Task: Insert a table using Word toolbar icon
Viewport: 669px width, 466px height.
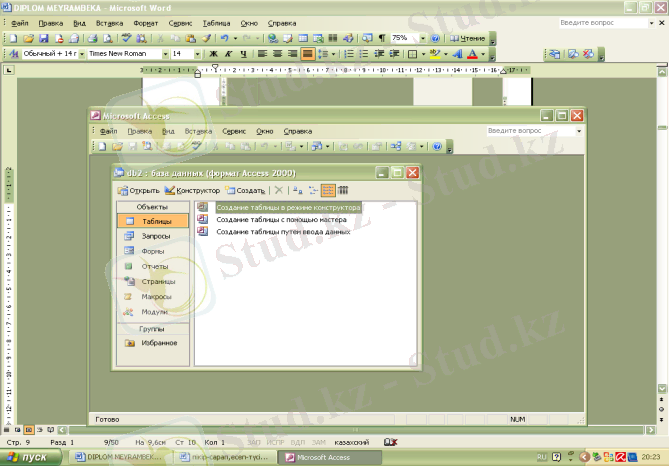Action: coord(303,38)
